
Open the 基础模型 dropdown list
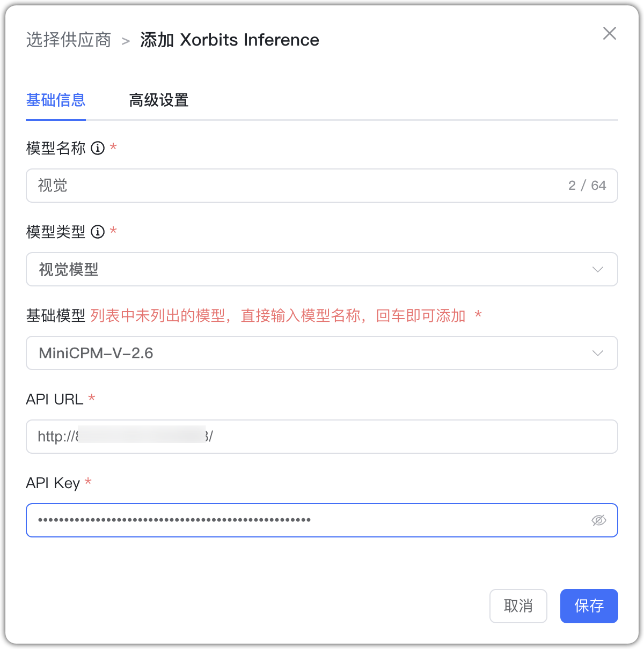322,353
